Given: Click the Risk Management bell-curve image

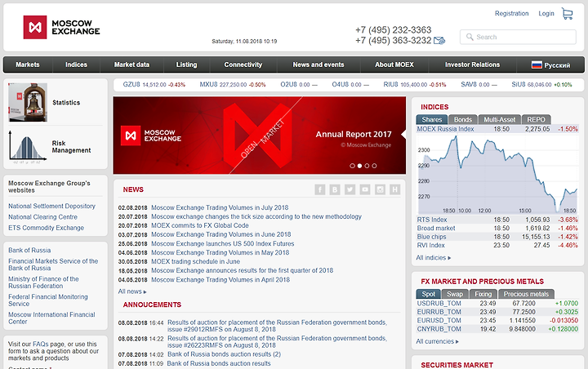Looking at the screenshot, I should tap(28, 147).
